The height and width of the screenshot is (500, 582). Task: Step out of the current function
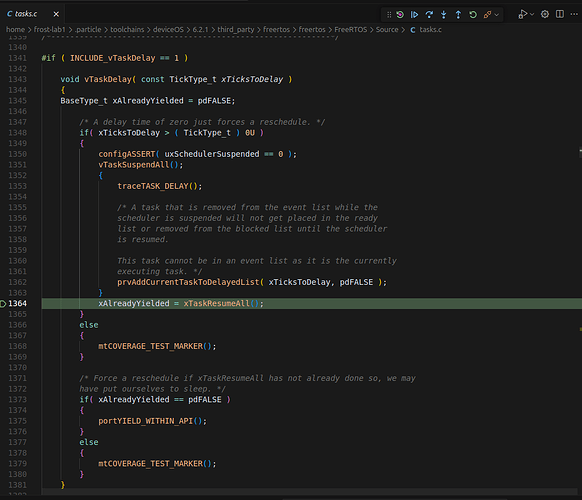point(458,14)
